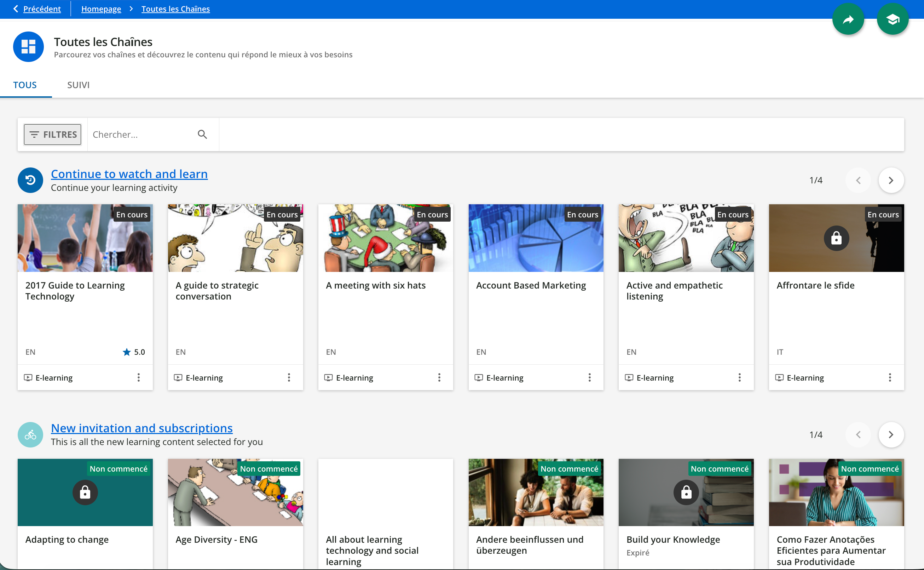Click the green share arrow button
The height and width of the screenshot is (570, 924).
[x=848, y=19]
